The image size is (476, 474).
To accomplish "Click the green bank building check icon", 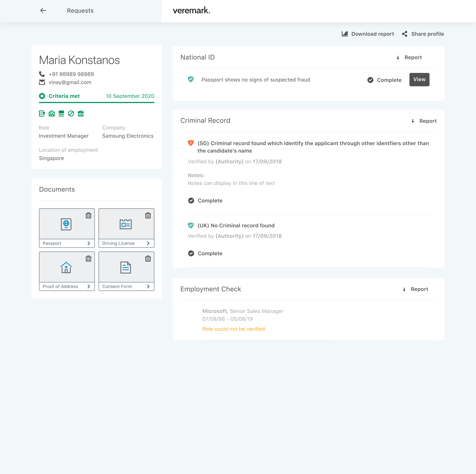I will click(81, 113).
